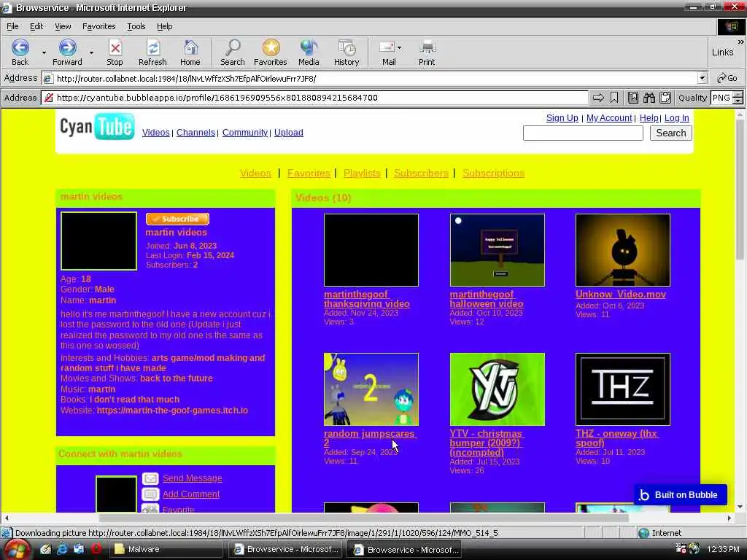Click the vertical scrollbar thumb
Image resolution: width=747 pixels, height=560 pixels.
740,190
